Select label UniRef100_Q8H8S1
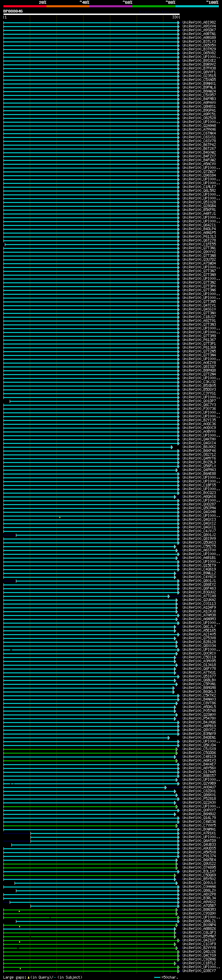The height and width of the screenshot is (980, 222). click(199, 106)
